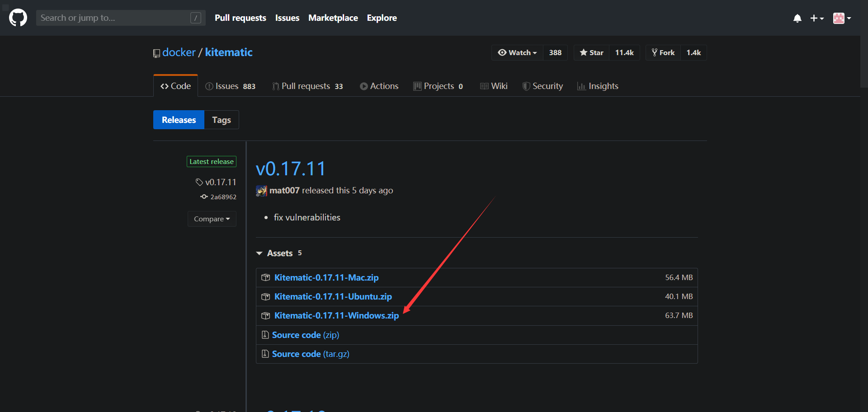The image size is (868, 412).
Task: Switch to the Insights tab
Action: pos(598,86)
